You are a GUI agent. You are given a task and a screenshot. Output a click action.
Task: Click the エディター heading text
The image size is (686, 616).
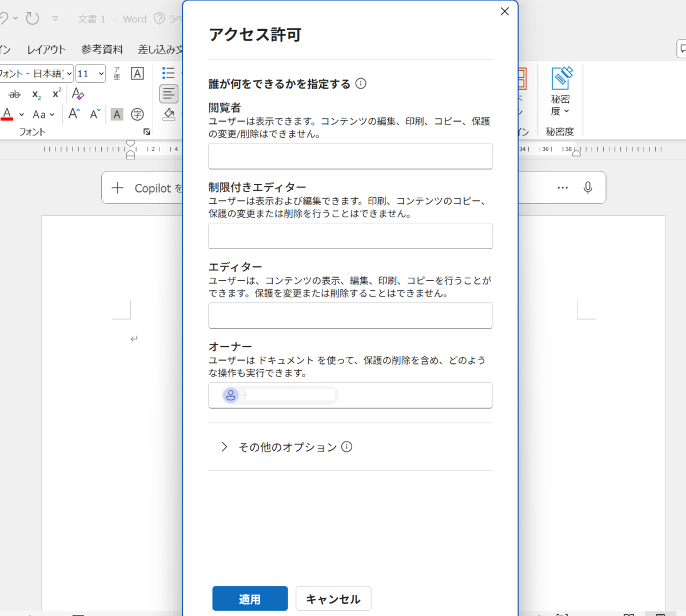236,267
